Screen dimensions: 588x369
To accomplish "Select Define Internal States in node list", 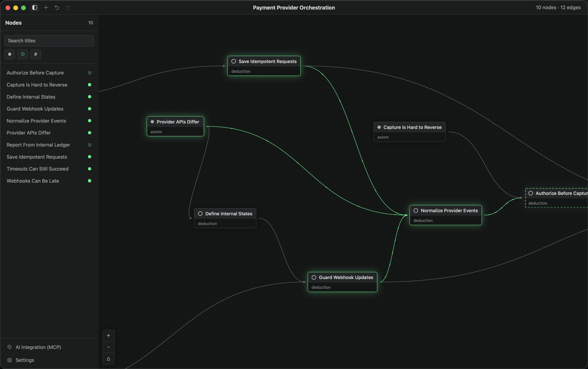I will (x=49, y=97).
